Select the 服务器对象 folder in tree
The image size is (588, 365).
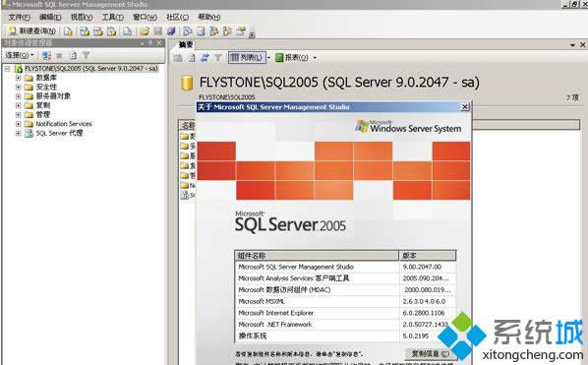pos(53,96)
